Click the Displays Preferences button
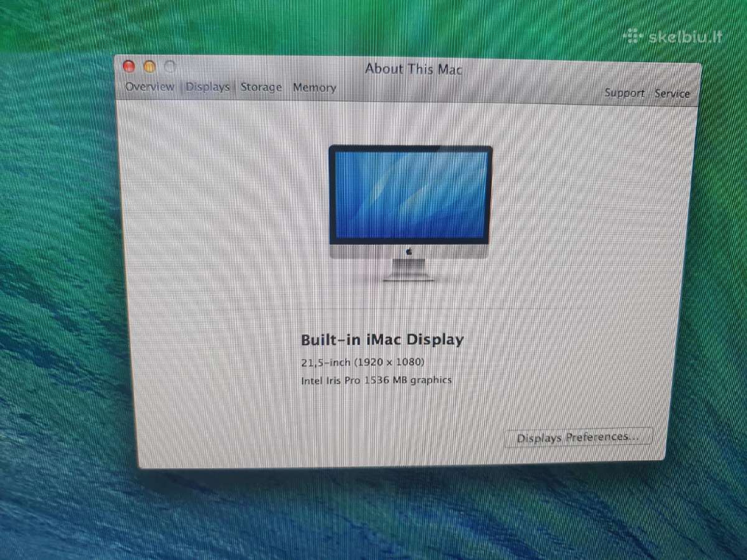 (578, 437)
